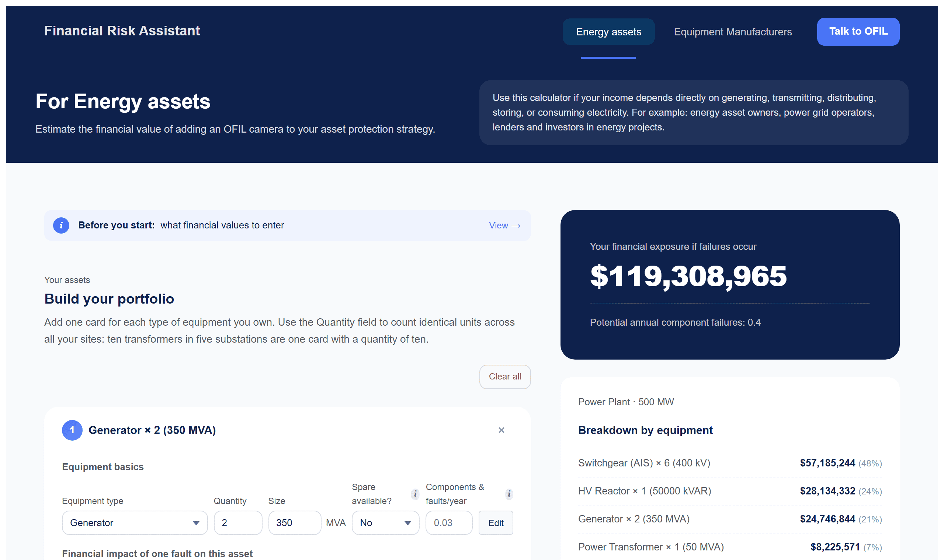Click the 'For Energy assets' heading

[x=123, y=102]
